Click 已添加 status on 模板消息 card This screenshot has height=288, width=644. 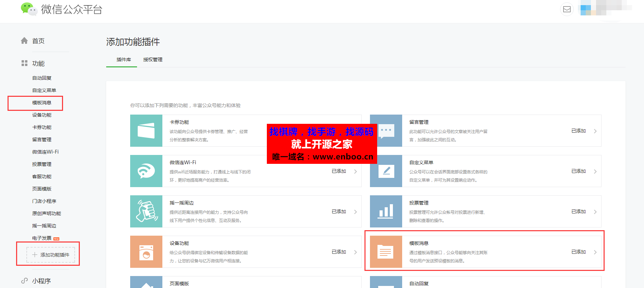coord(579,252)
